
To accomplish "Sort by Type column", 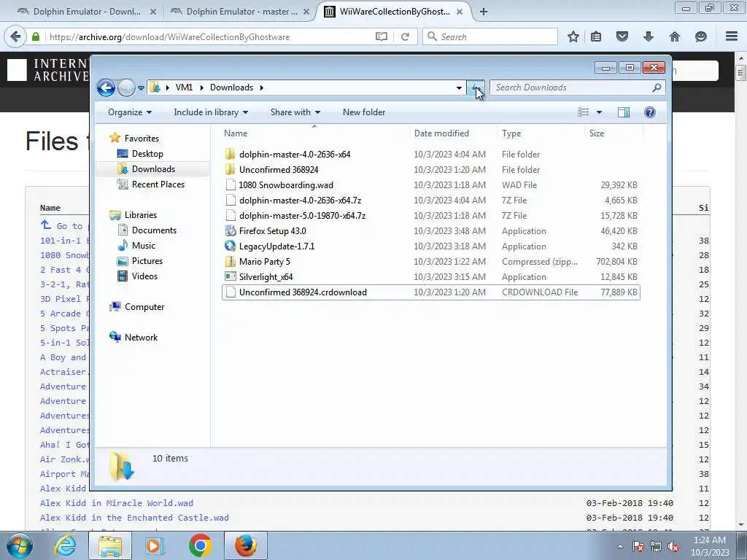I will 541,133.
